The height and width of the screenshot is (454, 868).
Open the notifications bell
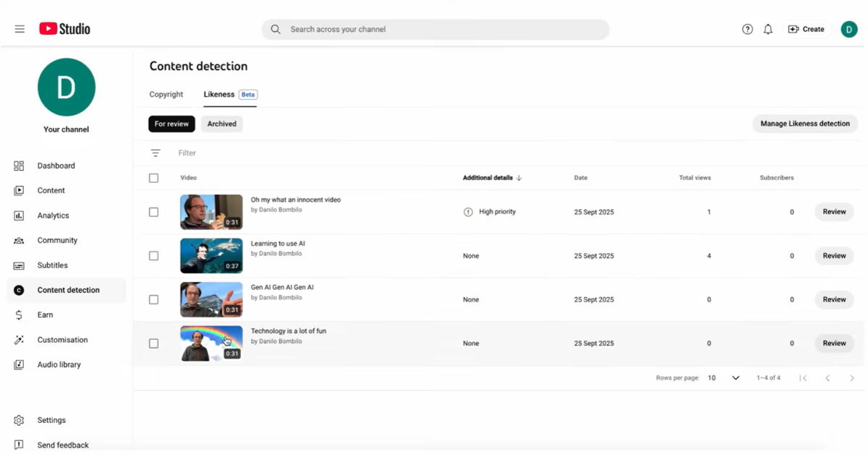click(x=768, y=29)
